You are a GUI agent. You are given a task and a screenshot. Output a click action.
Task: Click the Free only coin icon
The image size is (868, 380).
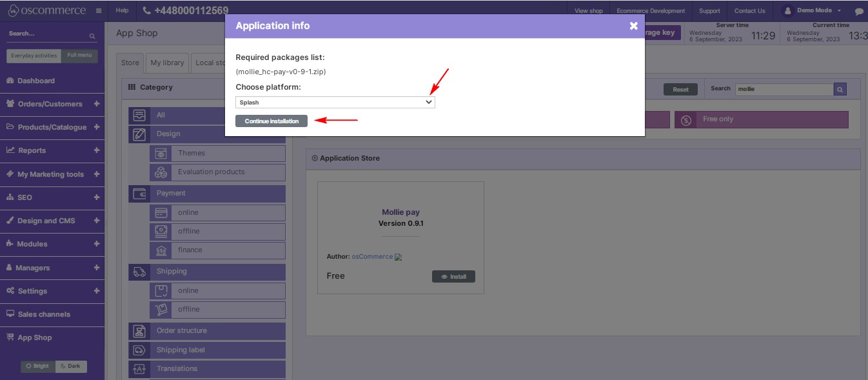(686, 120)
